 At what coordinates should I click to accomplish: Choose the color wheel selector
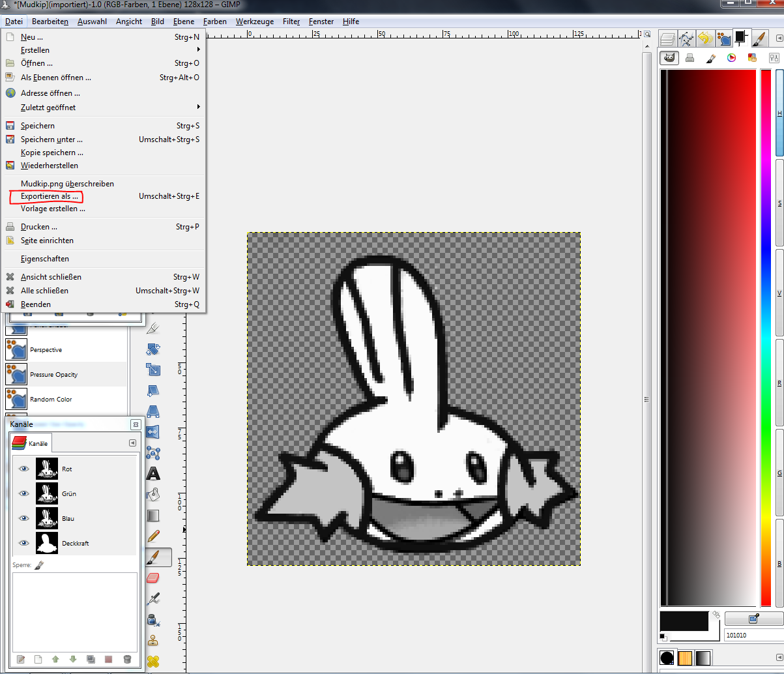731,57
